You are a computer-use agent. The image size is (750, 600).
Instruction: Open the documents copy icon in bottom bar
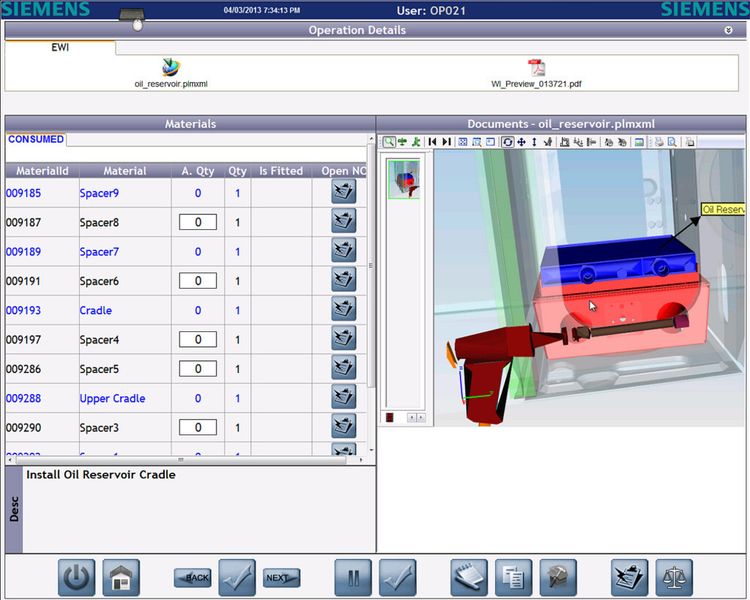[x=514, y=578]
